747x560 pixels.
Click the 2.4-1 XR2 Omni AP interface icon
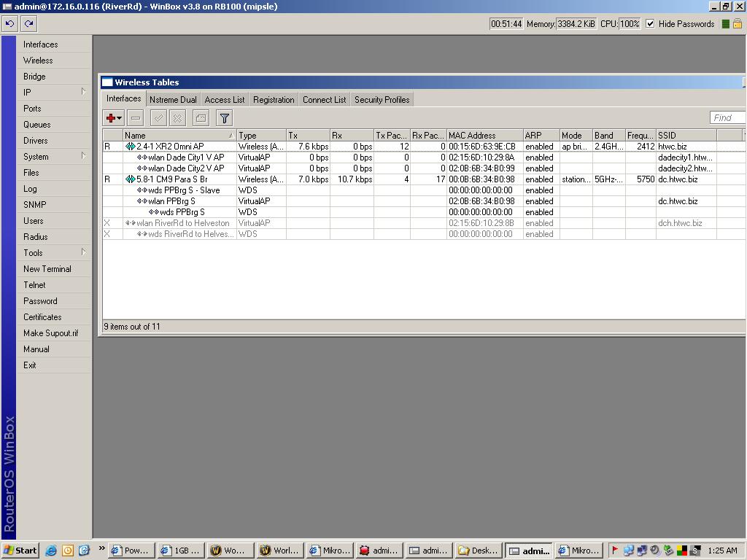coord(130,146)
